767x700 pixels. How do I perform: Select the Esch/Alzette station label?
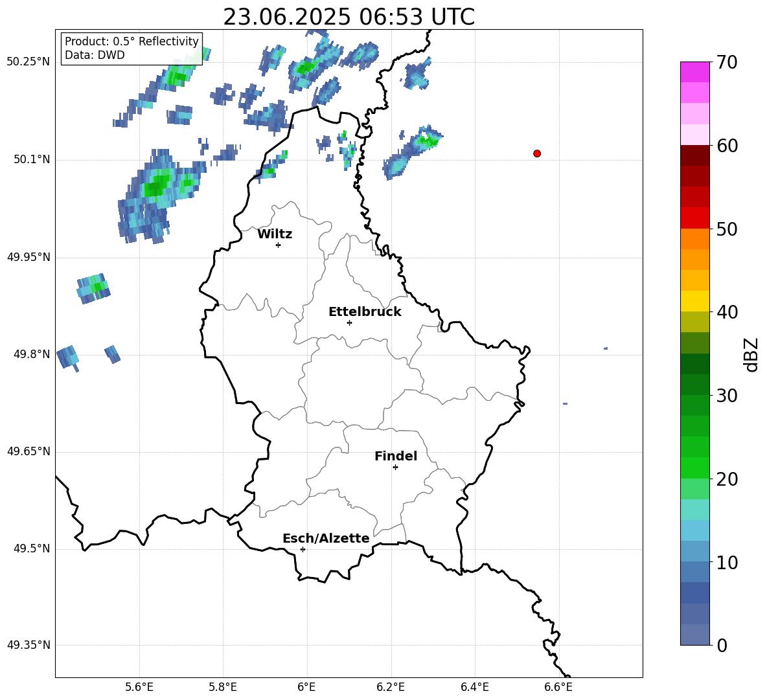coord(326,538)
